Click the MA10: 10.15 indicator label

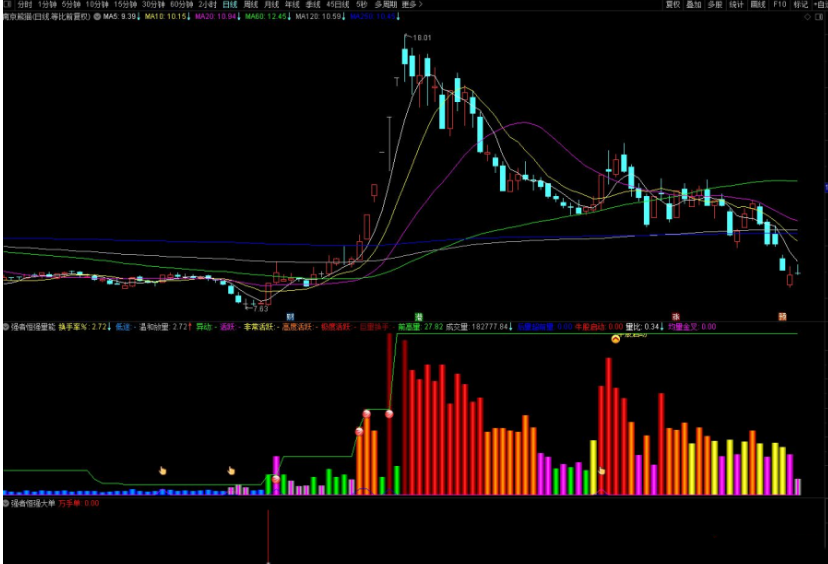tap(167, 17)
